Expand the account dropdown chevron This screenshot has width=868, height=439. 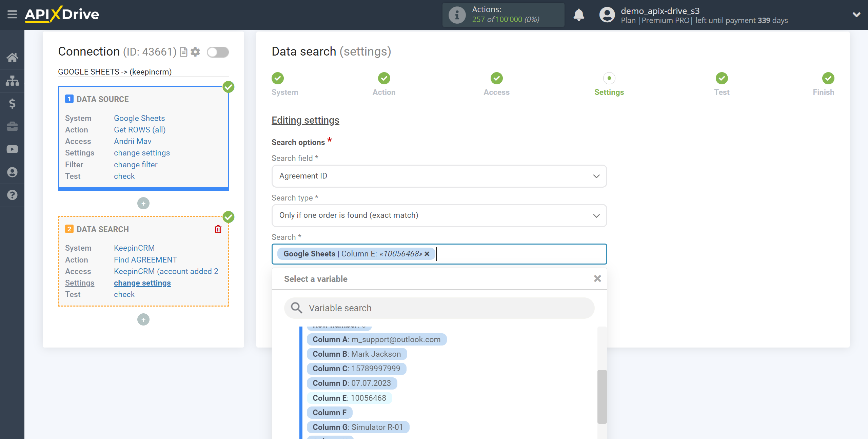pos(856,15)
